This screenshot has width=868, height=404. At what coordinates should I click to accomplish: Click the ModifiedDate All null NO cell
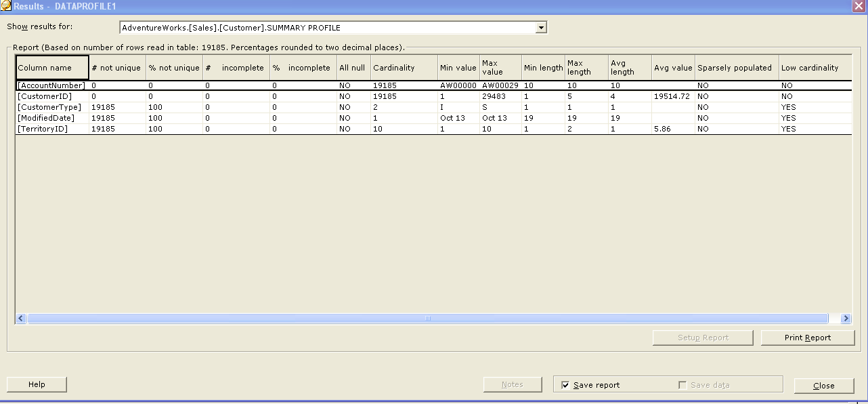point(353,118)
